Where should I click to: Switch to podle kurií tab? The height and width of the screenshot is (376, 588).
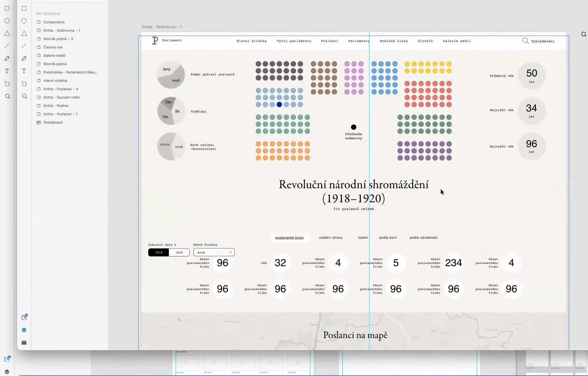pos(388,237)
